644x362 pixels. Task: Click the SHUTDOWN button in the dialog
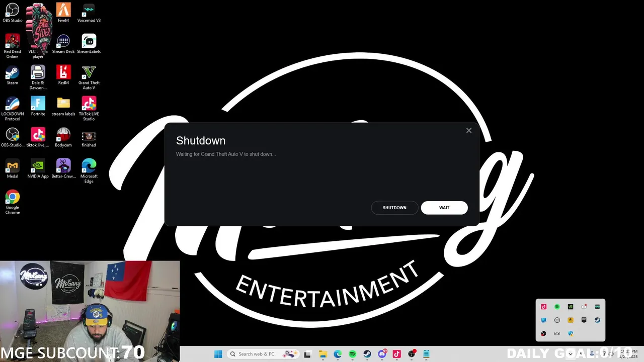394,208
